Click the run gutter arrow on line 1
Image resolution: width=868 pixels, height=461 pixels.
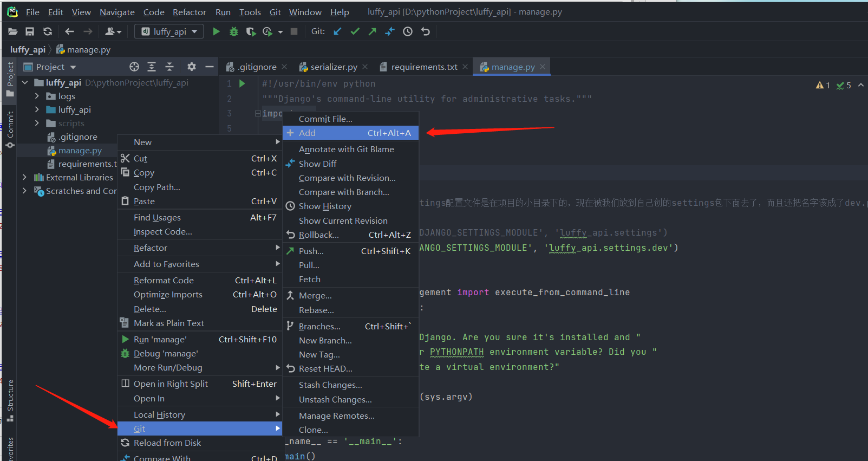coord(242,83)
